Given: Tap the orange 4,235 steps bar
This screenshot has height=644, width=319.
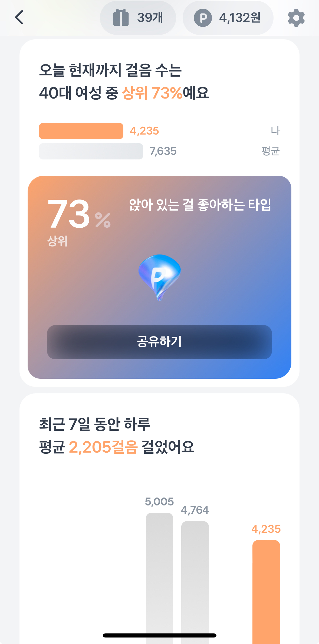Looking at the screenshot, I should [81, 131].
